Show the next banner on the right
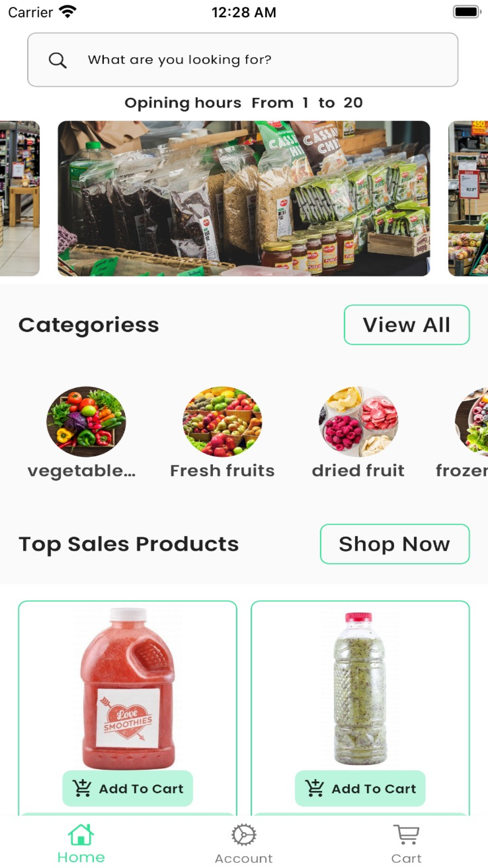The image size is (488, 868). click(x=468, y=199)
